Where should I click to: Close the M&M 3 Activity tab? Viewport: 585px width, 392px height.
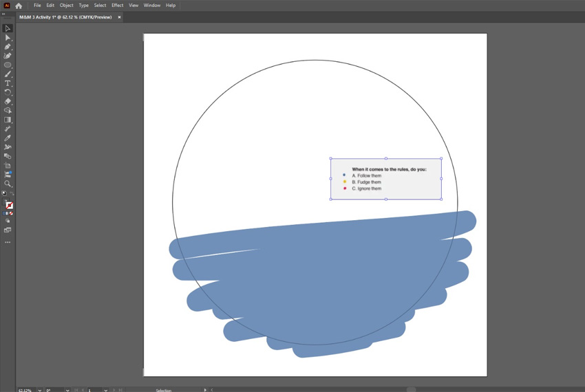coord(119,17)
